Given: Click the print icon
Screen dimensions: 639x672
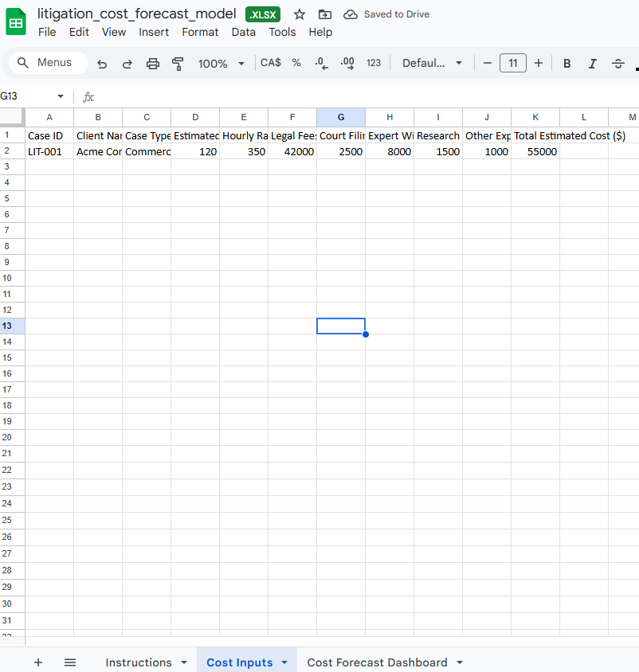Looking at the screenshot, I should coord(153,64).
